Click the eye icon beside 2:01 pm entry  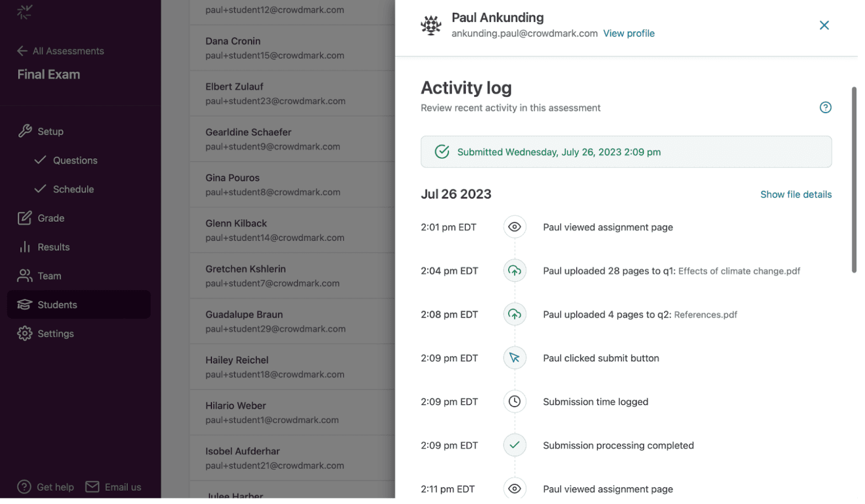coord(514,227)
